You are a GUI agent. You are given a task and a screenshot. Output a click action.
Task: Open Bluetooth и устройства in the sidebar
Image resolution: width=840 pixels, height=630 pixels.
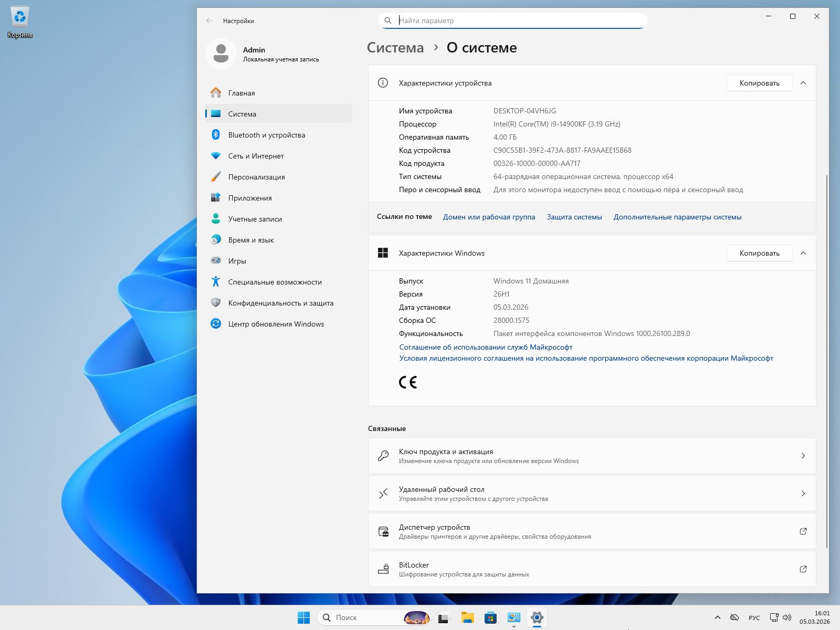tap(267, 135)
